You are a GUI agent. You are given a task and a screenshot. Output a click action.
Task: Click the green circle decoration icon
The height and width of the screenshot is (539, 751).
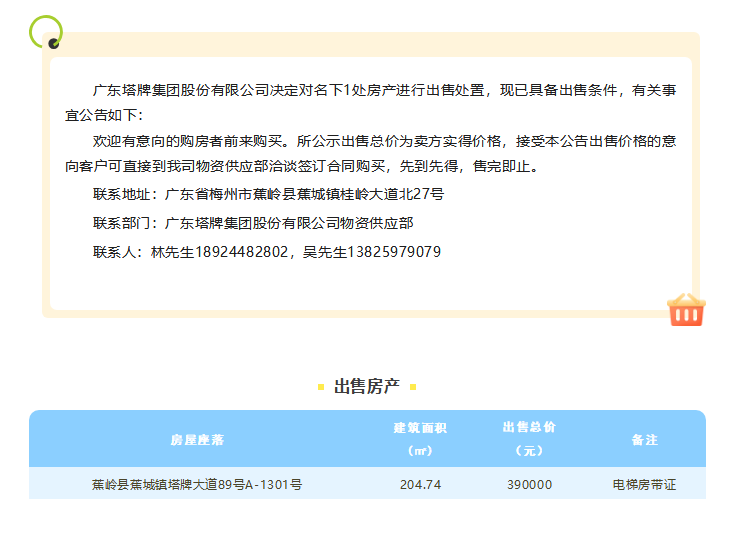point(46,33)
